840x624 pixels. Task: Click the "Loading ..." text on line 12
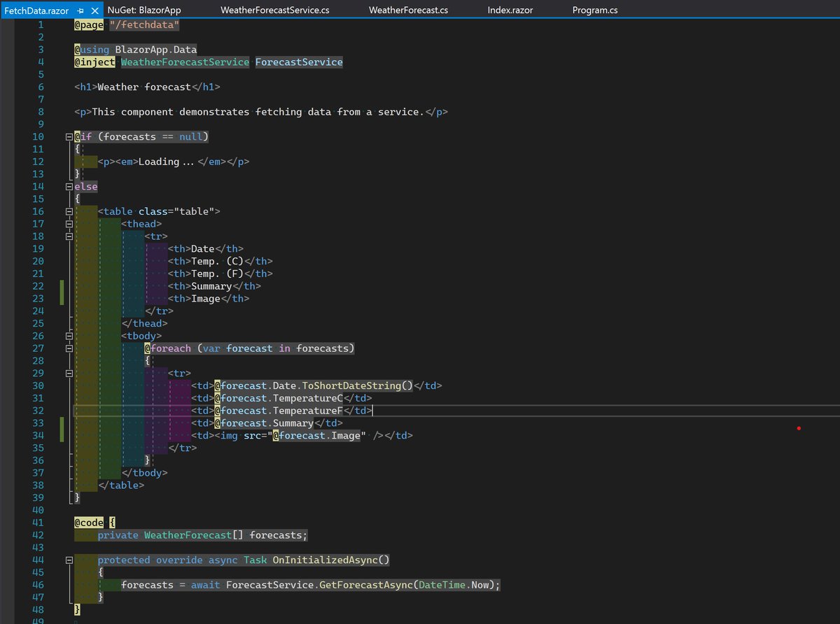pyautogui.click(x=166, y=162)
